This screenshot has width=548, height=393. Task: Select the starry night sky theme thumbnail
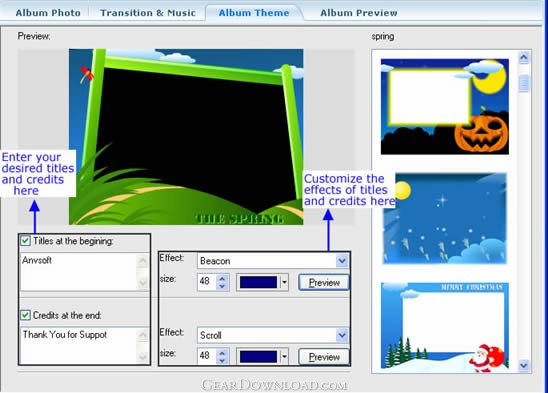(445, 219)
